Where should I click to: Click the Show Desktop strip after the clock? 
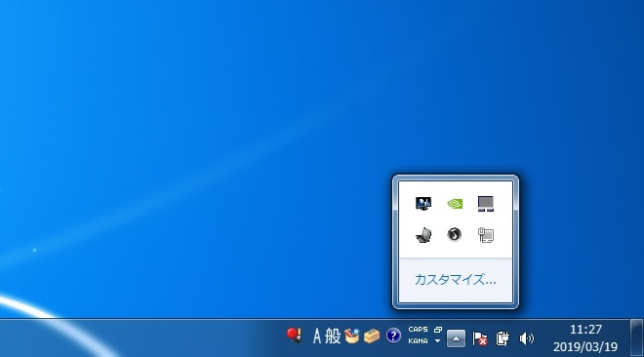click(x=636, y=337)
